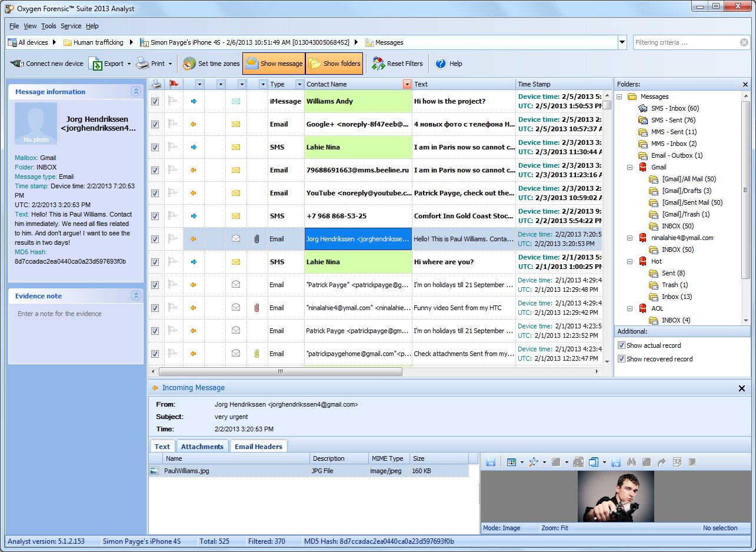Open the Print dropdown arrow

(x=170, y=64)
